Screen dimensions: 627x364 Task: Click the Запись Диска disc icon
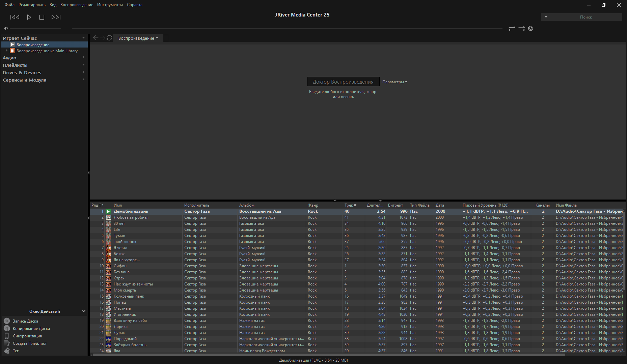pos(7,321)
